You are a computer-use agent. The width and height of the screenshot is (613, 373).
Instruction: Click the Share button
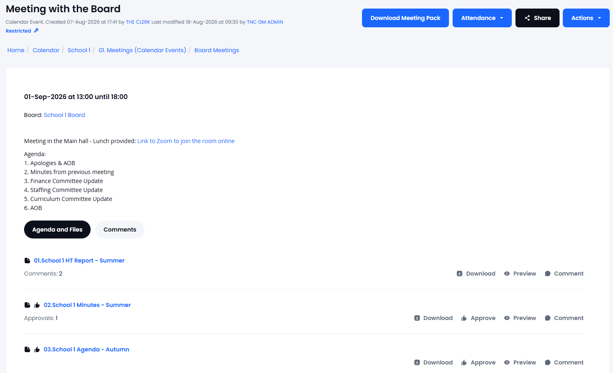537,18
